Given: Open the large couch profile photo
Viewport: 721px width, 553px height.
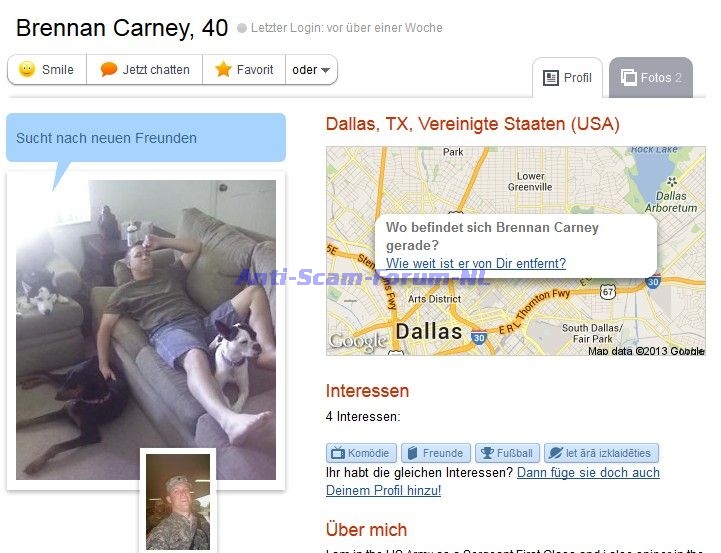Looking at the screenshot, I should pos(146,330).
